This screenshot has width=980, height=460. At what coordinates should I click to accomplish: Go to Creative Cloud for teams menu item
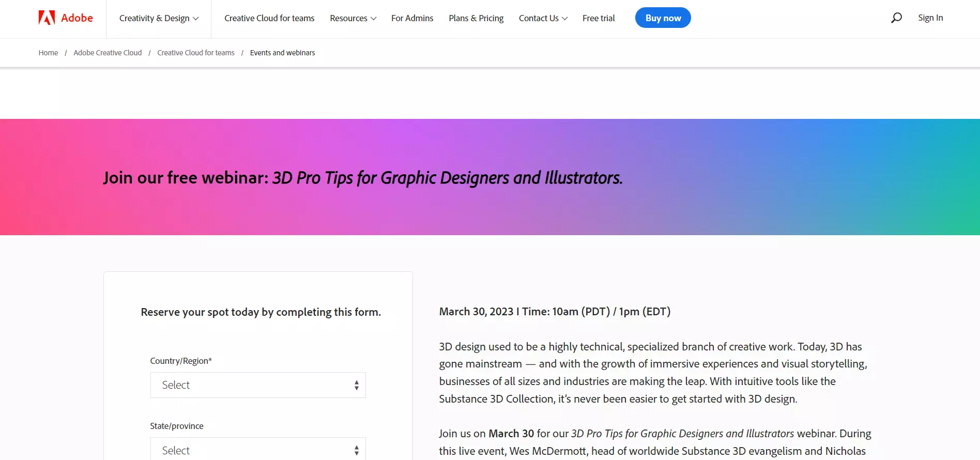pos(269,19)
